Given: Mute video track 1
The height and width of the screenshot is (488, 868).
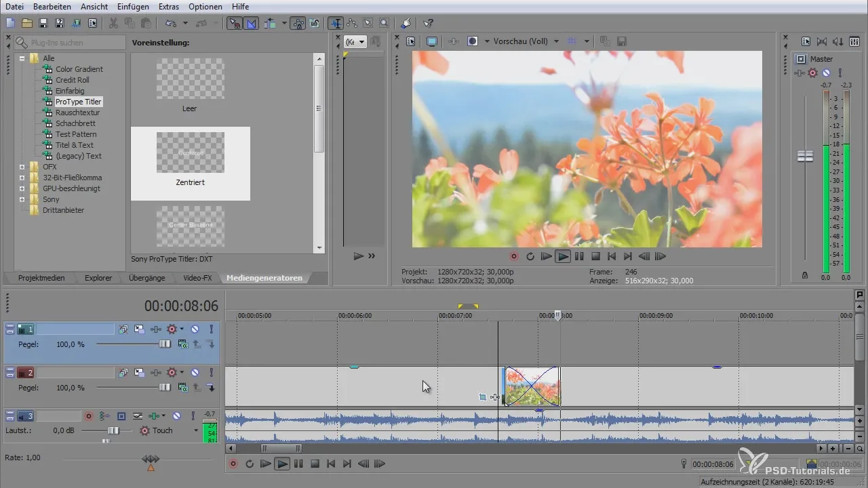Looking at the screenshot, I should (x=195, y=329).
